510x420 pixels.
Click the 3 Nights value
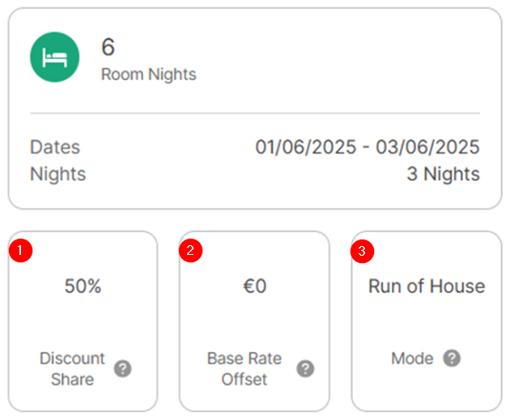443,174
